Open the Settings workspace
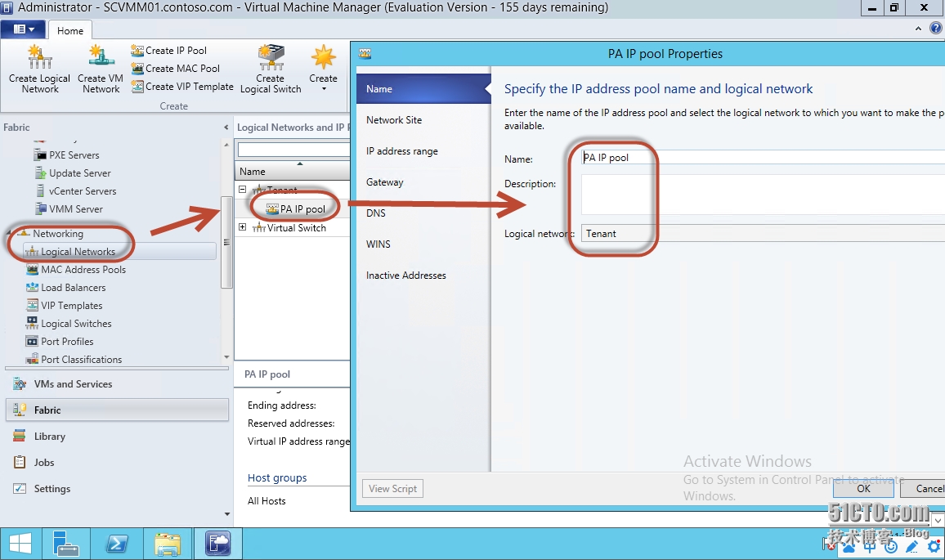This screenshot has width=945, height=560. pyautogui.click(x=117, y=489)
